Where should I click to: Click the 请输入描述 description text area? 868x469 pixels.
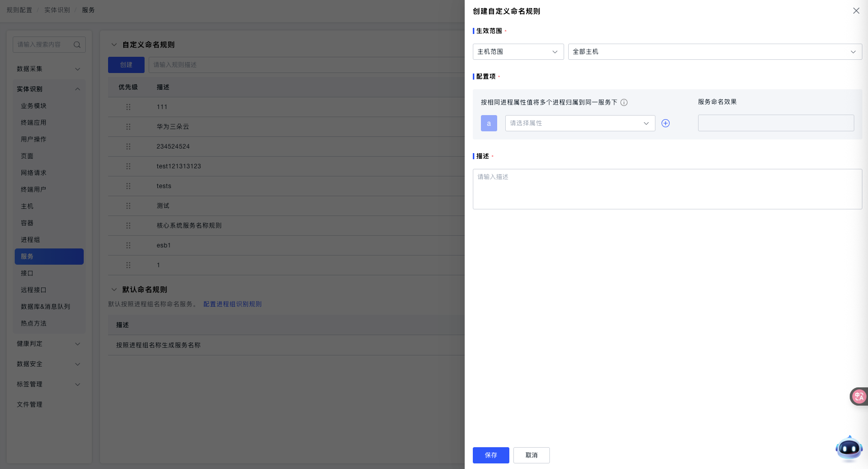pos(667,189)
